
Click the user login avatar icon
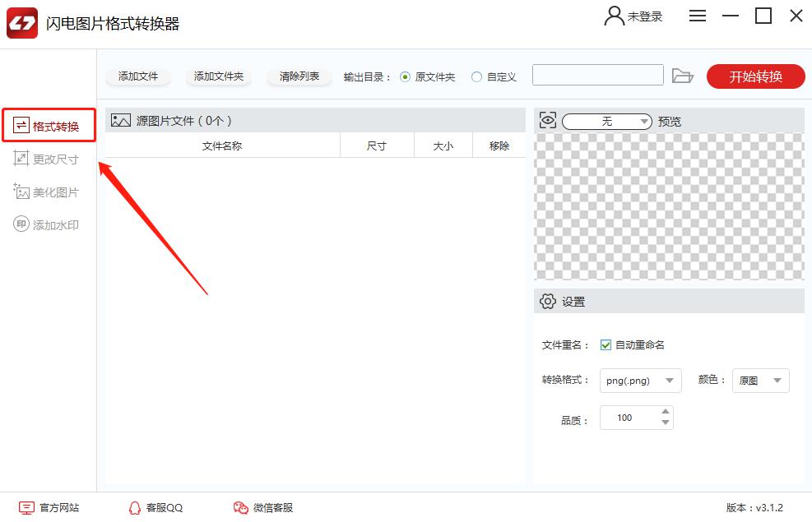click(614, 16)
